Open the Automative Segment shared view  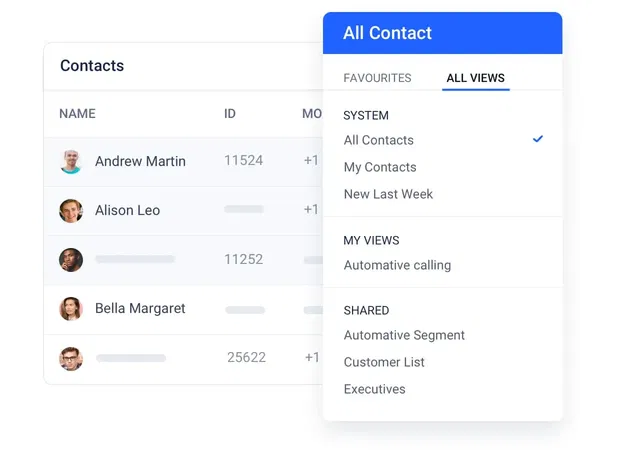point(404,335)
